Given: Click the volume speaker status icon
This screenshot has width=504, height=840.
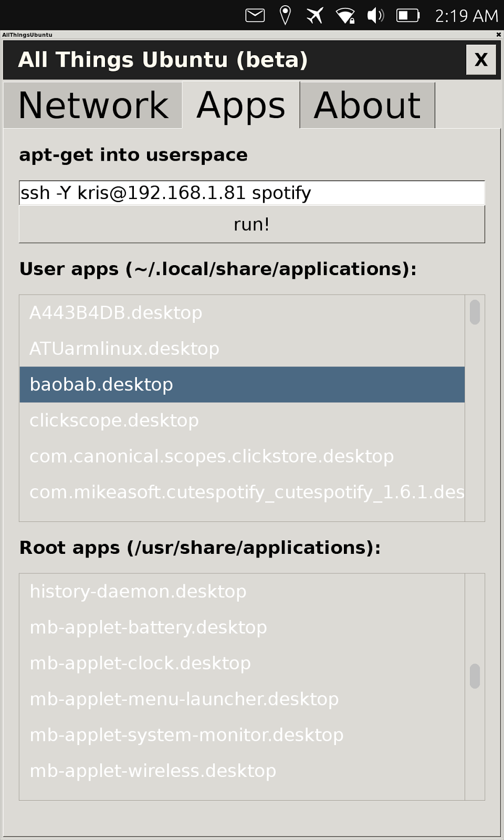Looking at the screenshot, I should coord(375,15).
